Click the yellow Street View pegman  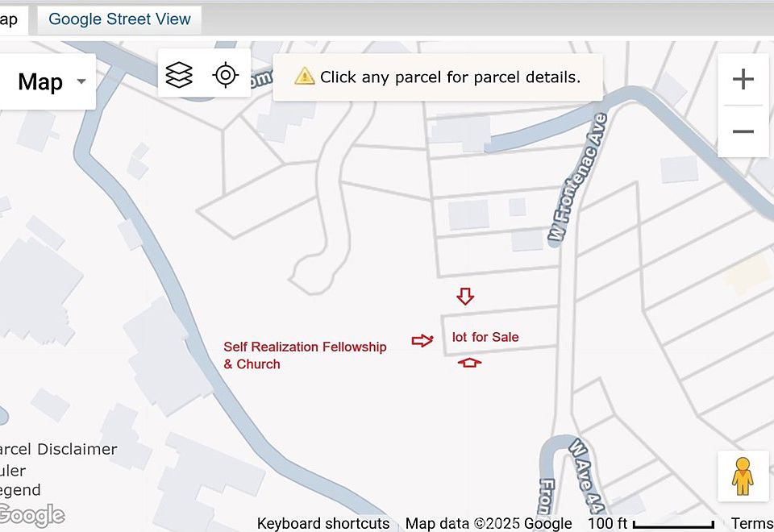[742, 476]
